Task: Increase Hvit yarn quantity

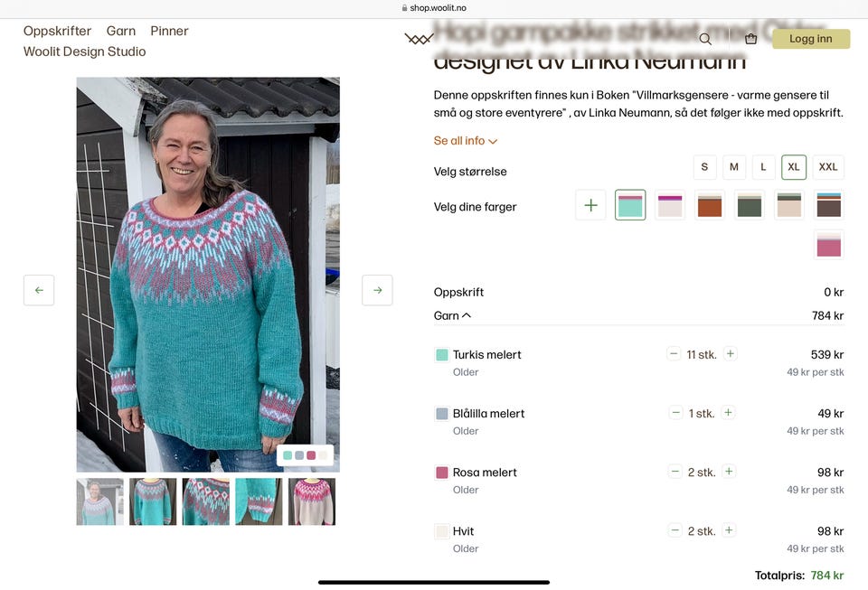Action: (730, 530)
